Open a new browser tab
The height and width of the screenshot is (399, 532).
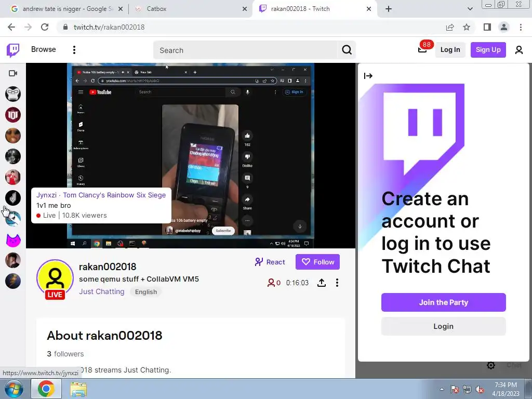(x=389, y=9)
